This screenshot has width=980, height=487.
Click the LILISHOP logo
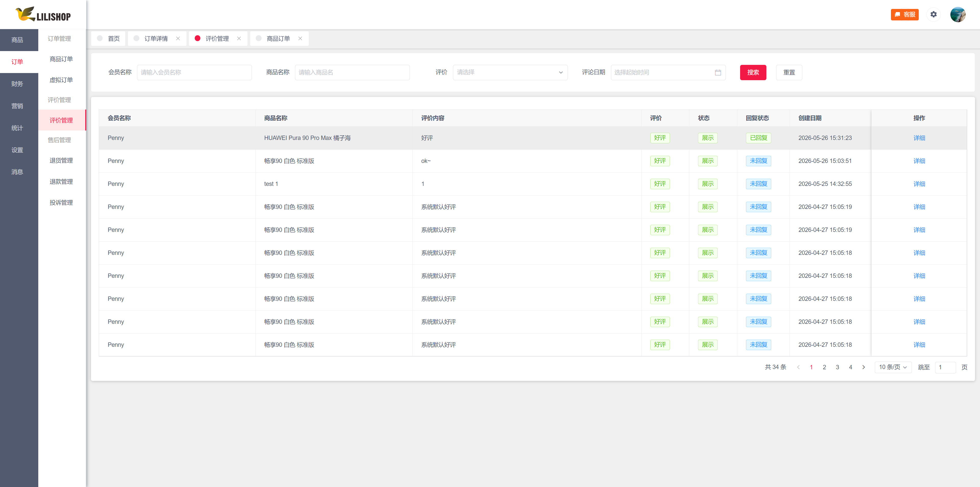43,15
